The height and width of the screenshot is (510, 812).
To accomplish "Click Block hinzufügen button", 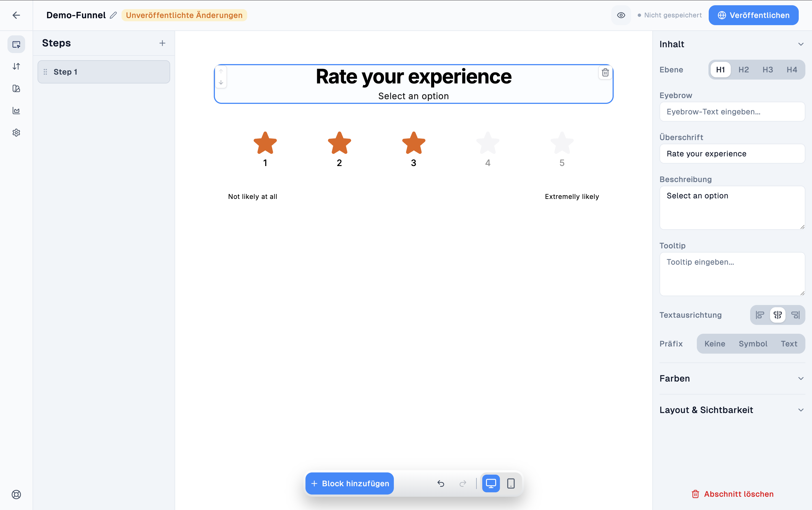I will (349, 483).
